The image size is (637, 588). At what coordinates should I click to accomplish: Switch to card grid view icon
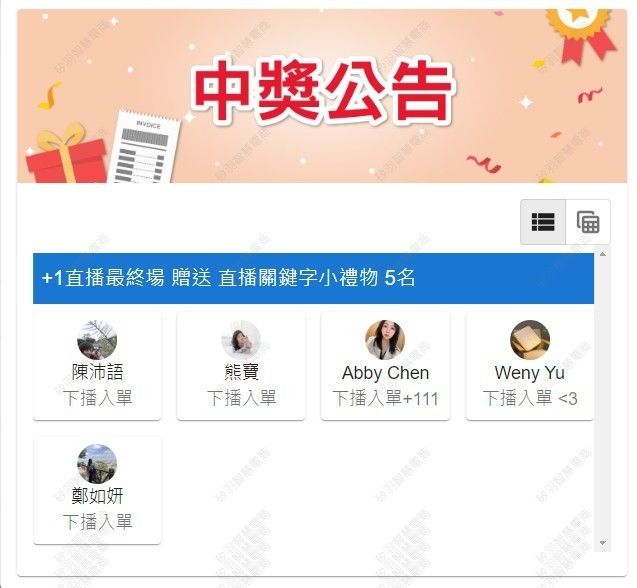(x=588, y=222)
